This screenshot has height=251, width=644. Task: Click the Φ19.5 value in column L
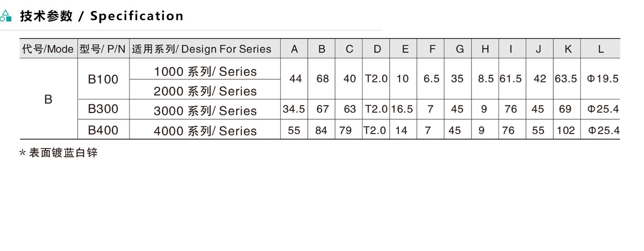602,79
